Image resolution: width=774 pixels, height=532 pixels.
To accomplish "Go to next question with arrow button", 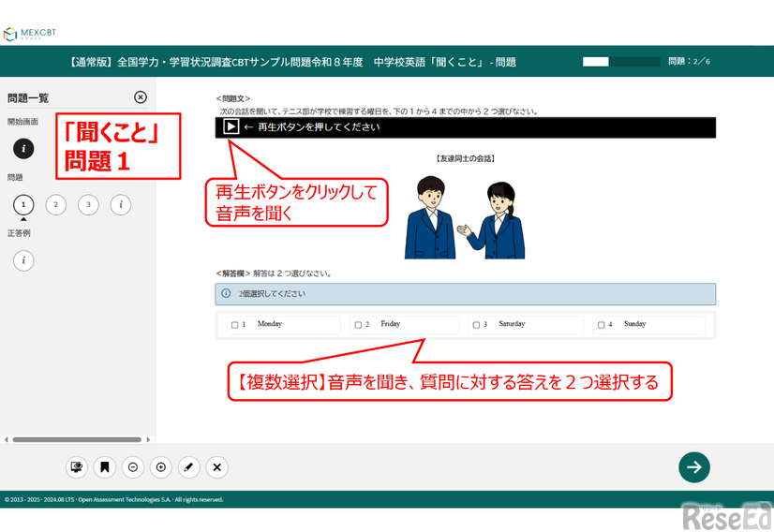I will tap(694, 467).
